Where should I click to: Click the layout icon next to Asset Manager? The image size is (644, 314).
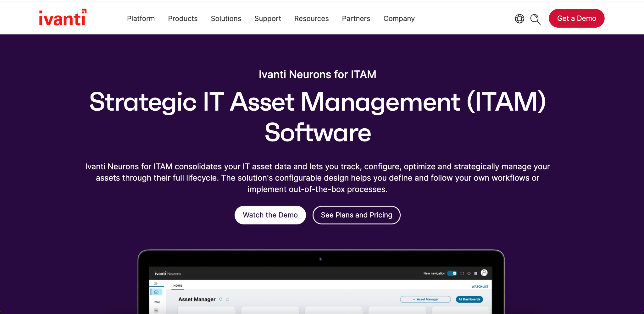(228, 299)
